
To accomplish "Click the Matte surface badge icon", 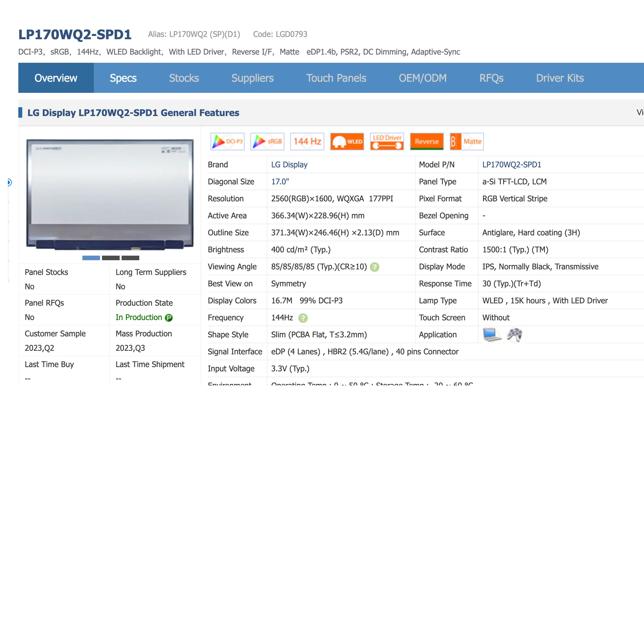I will tap(466, 141).
